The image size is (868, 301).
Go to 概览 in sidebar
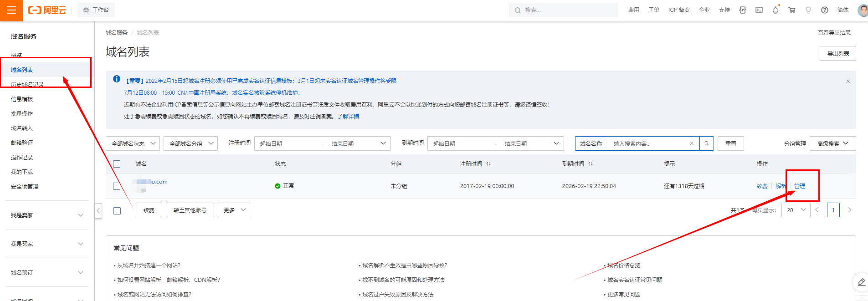[x=16, y=55]
